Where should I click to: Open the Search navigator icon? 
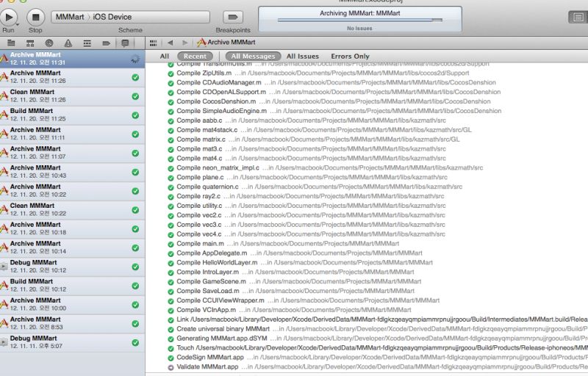(49, 43)
